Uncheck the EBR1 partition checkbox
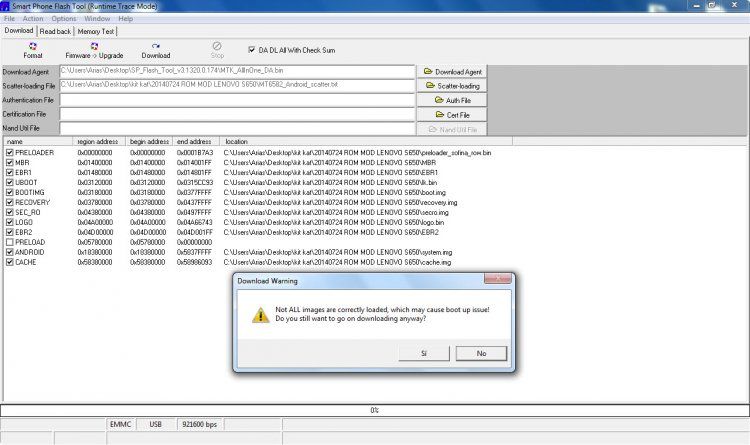Viewport: 750px width, 445px height. coord(10,172)
